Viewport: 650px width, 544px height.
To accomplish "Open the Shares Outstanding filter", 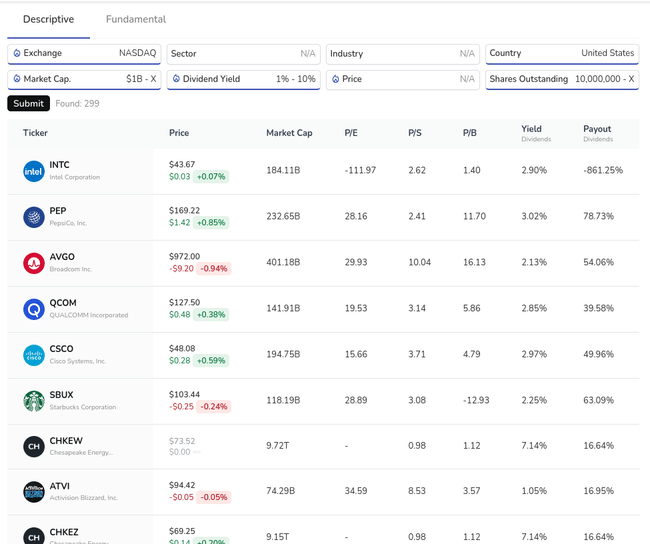I will click(561, 79).
